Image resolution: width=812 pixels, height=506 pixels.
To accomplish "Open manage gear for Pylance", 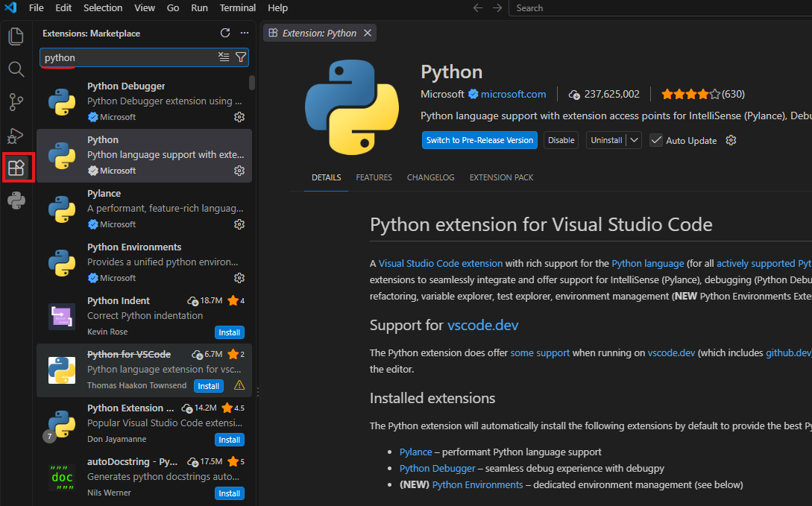I will point(239,224).
